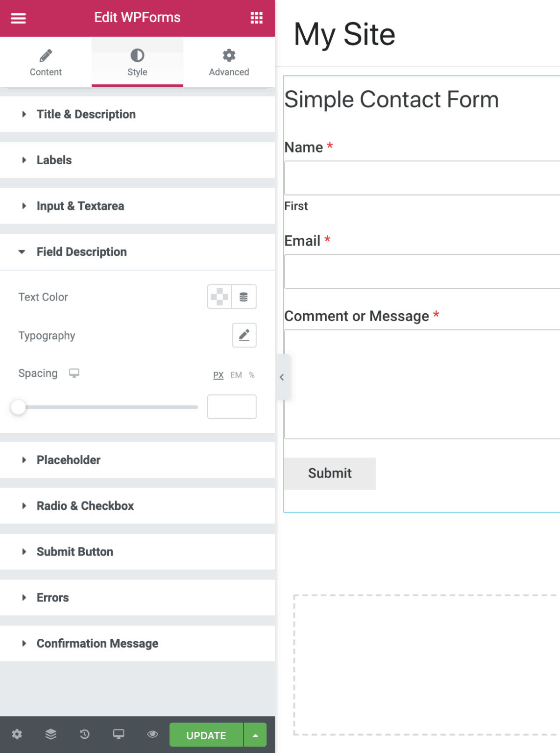Click the green Update button
This screenshot has width=560, height=753.
[x=206, y=735]
